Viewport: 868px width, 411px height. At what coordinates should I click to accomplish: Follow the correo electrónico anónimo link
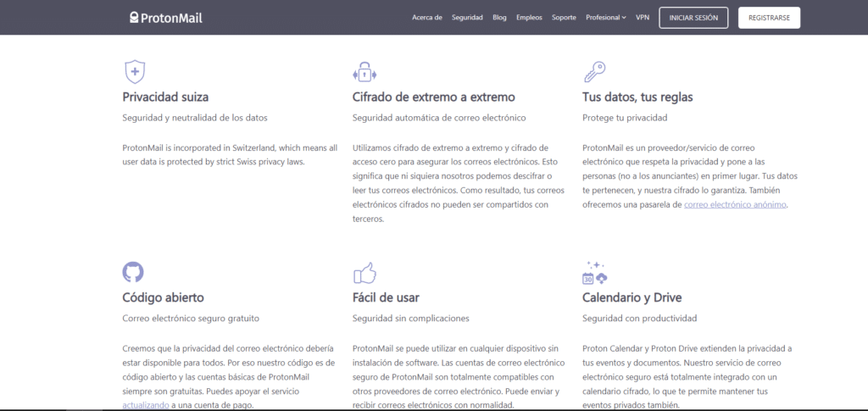pyautogui.click(x=735, y=205)
